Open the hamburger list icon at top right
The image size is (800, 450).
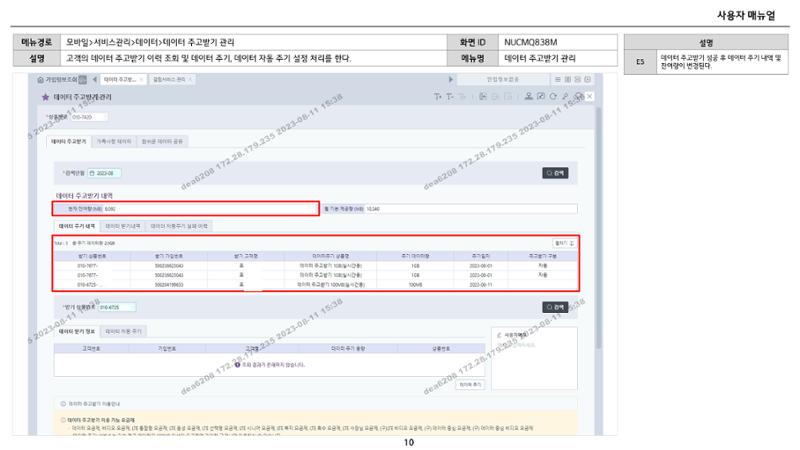[558, 80]
